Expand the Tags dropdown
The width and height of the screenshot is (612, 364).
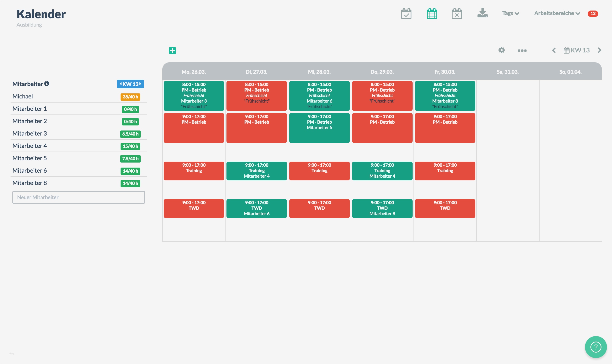510,13
